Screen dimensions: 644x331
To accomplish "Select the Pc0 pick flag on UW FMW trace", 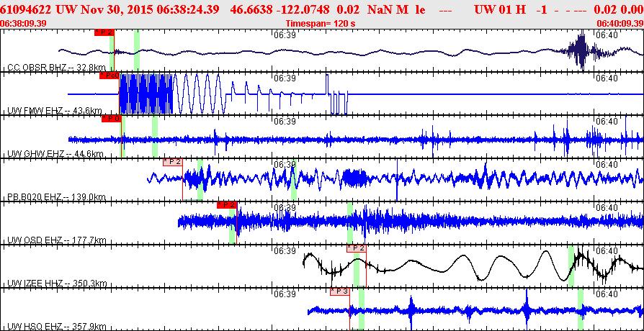I will tap(109, 76).
